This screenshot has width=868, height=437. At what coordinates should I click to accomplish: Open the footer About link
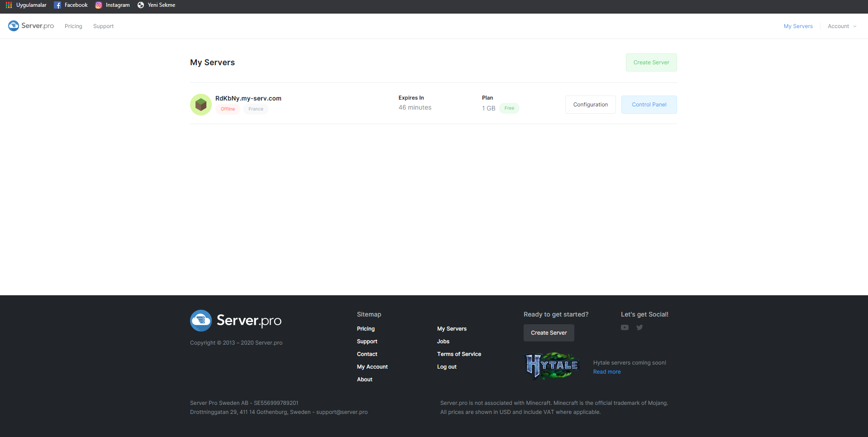365,379
